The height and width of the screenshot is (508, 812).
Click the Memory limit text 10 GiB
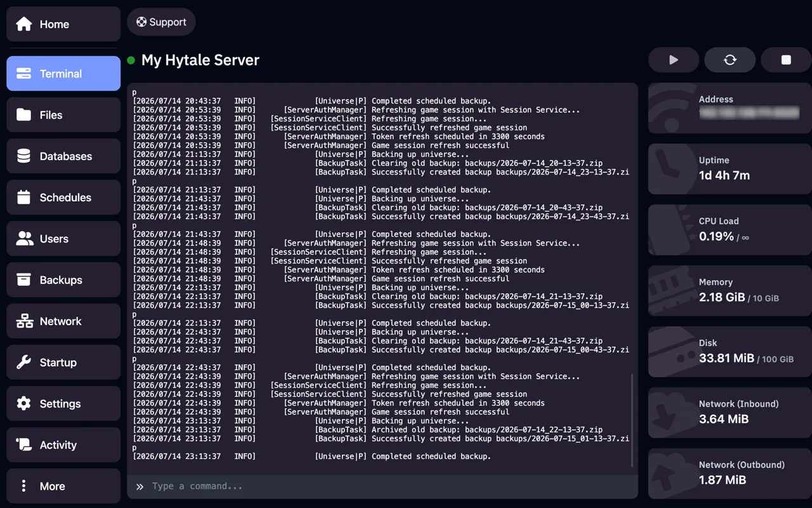766,298
